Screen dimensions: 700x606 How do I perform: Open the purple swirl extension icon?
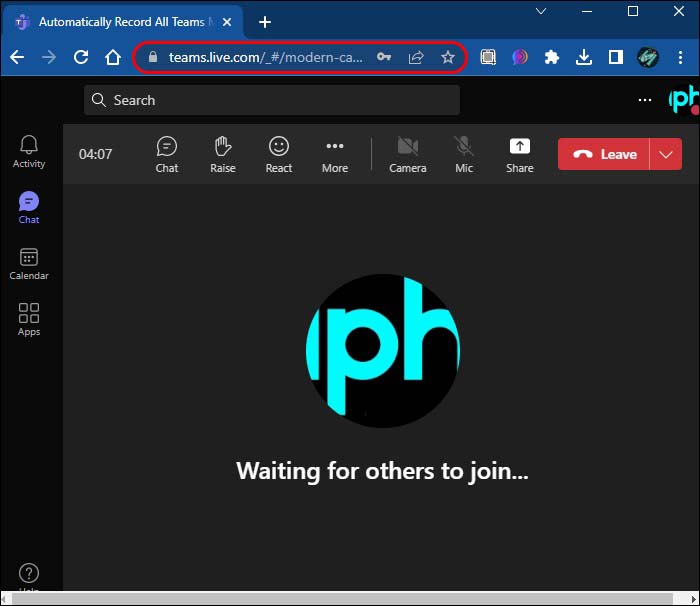click(x=520, y=57)
